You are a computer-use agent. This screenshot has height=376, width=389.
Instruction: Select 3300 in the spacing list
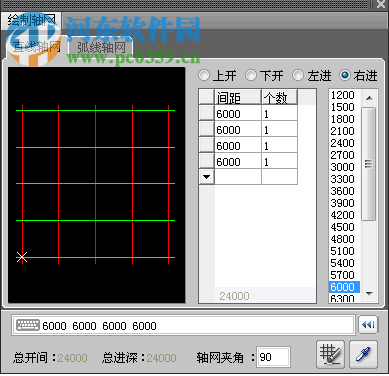coord(343,179)
